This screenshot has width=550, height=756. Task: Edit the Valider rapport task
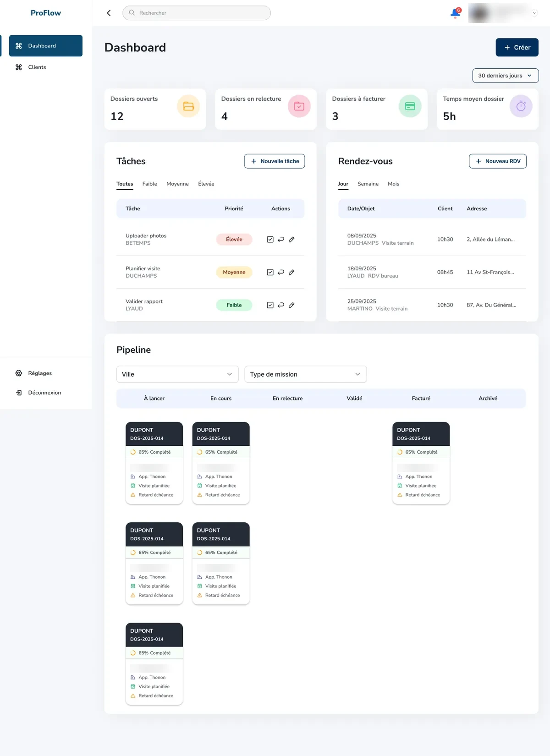tap(291, 305)
